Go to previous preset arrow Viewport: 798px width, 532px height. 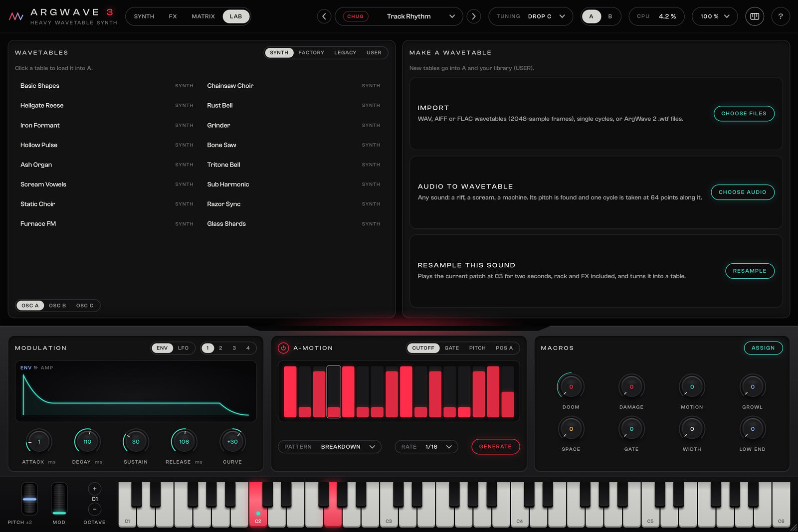[324, 16]
